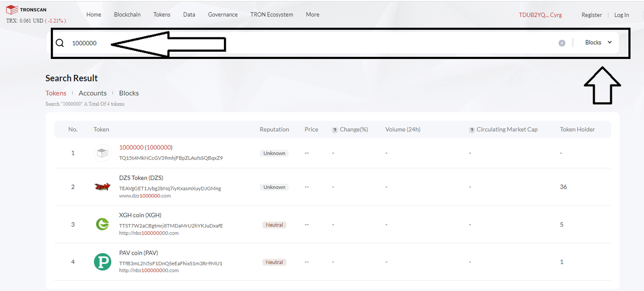The image size is (644, 291).
Task: Click the PAV coin logo
Action: [103, 262]
